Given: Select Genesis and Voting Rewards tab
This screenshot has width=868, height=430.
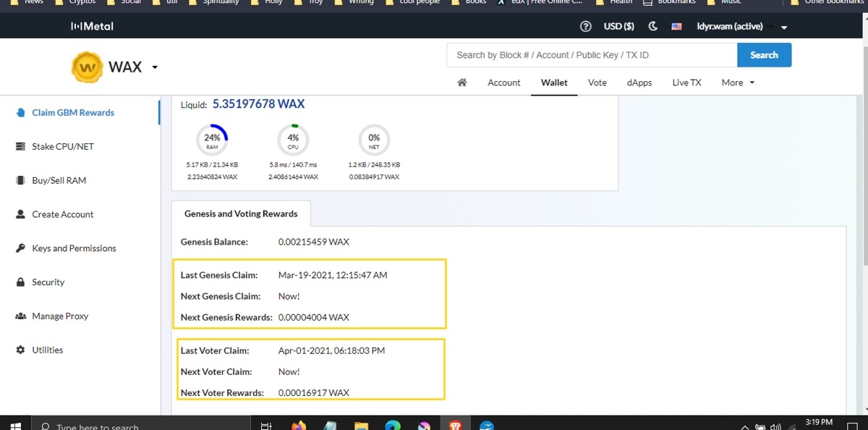Looking at the screenshot, I should coord(241,214).
